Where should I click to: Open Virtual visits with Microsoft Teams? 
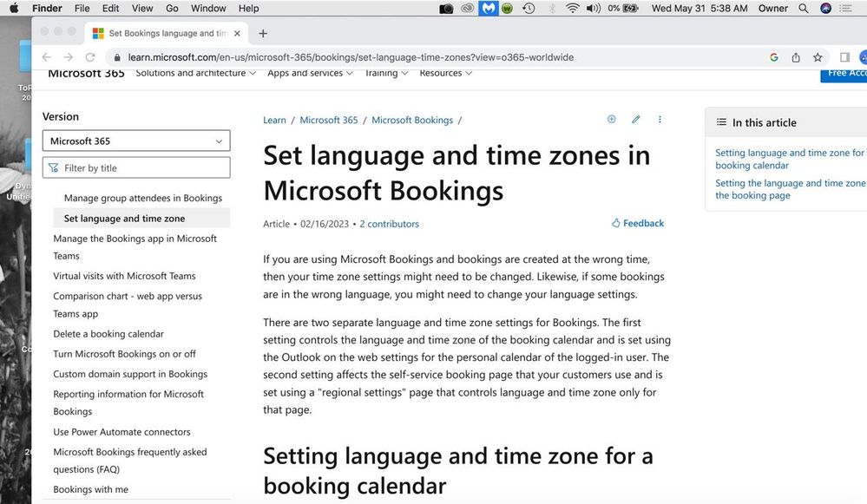[124, 276]
